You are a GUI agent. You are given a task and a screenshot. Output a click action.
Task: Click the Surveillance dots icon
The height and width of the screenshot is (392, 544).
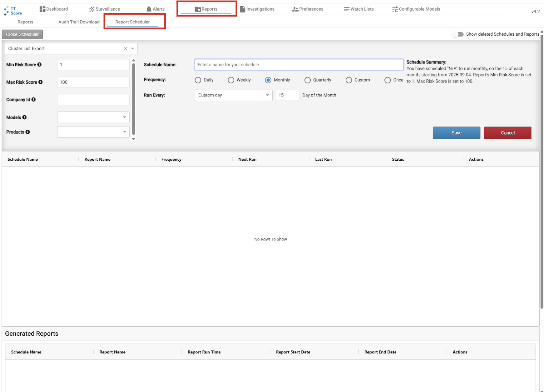pos(92,9)
